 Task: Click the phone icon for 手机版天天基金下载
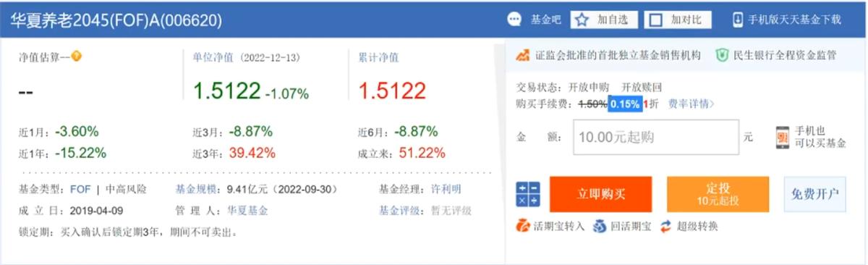[x=738, y=20]
